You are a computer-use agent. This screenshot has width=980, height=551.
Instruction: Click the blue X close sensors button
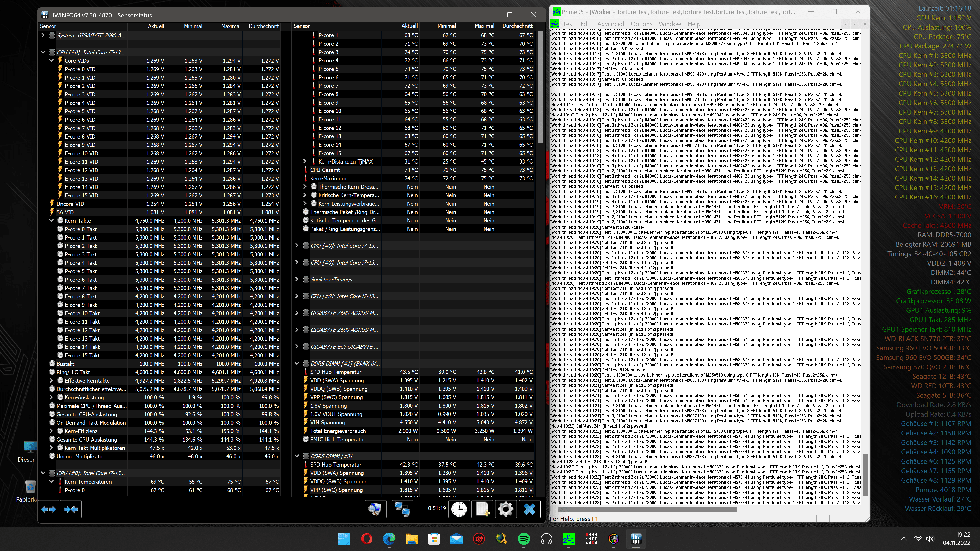[x=529, y=509]
